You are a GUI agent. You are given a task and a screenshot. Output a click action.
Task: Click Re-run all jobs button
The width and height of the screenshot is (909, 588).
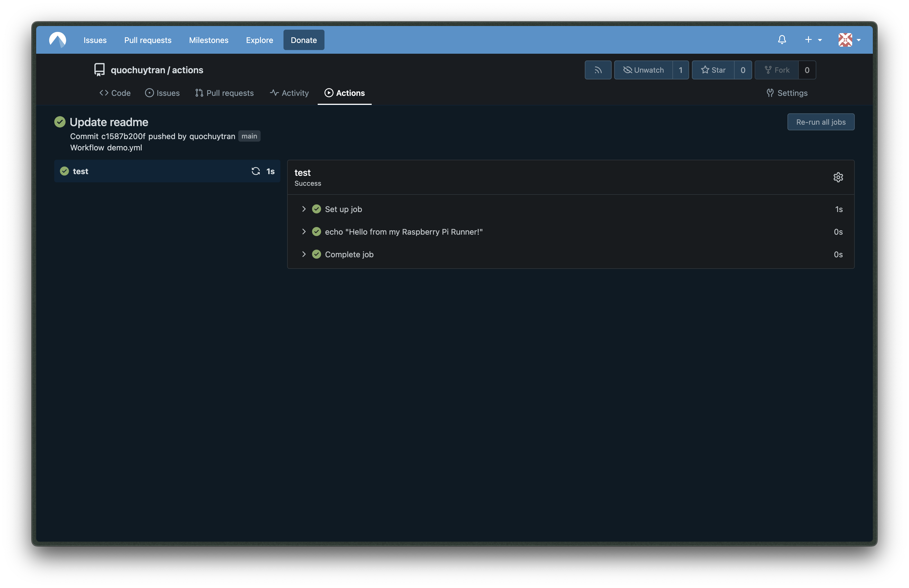[821, 122]
